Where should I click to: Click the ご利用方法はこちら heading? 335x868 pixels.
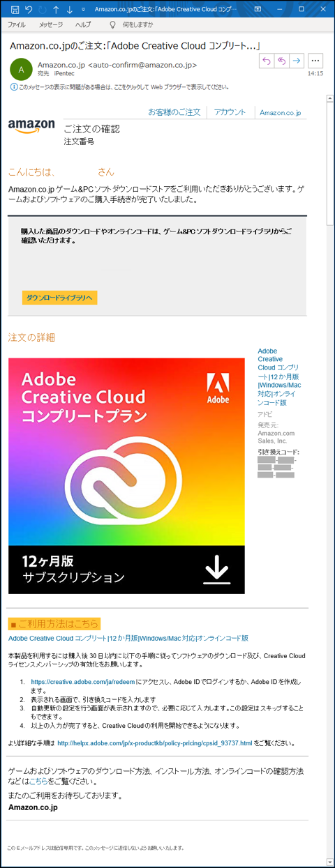(x=54, y=623)
